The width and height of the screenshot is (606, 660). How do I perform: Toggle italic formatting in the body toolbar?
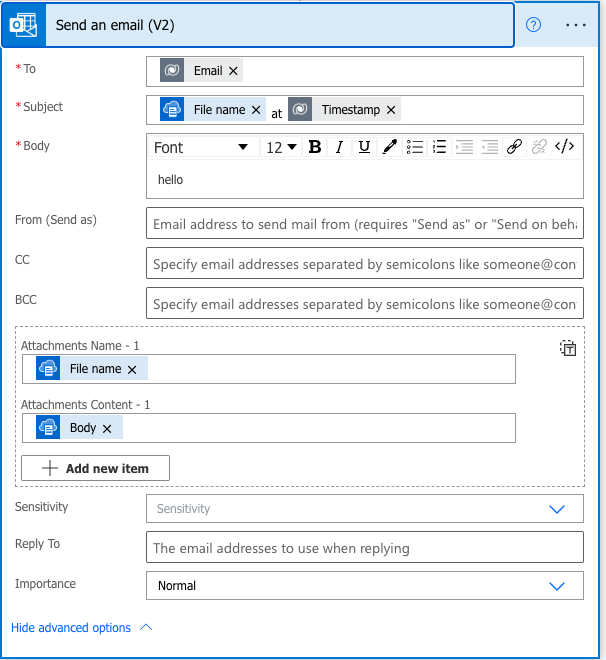click(x=339, y=147)
